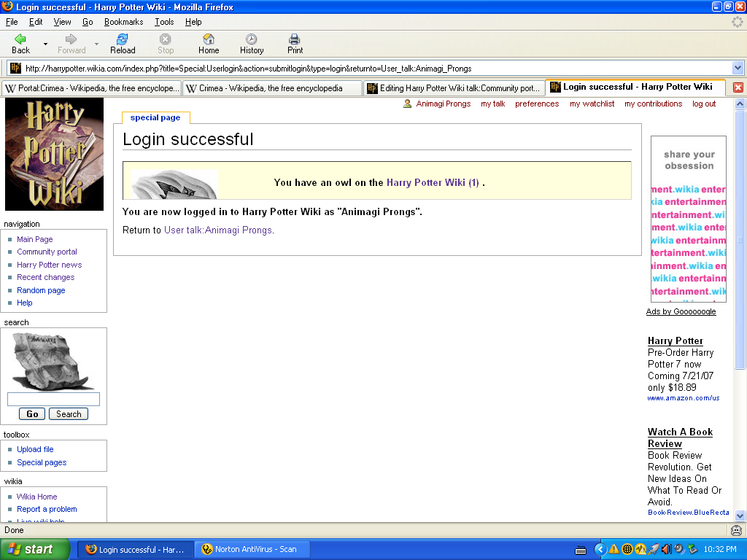Open Community portal link
Screen dimensions: 747x560
tap(47, 252)
